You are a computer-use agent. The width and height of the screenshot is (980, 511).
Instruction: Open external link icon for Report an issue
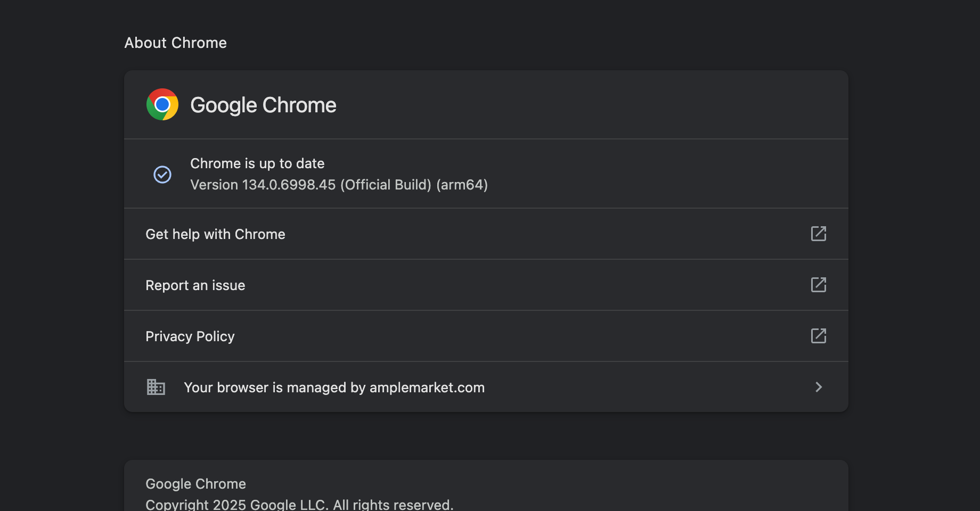(819, 285)
